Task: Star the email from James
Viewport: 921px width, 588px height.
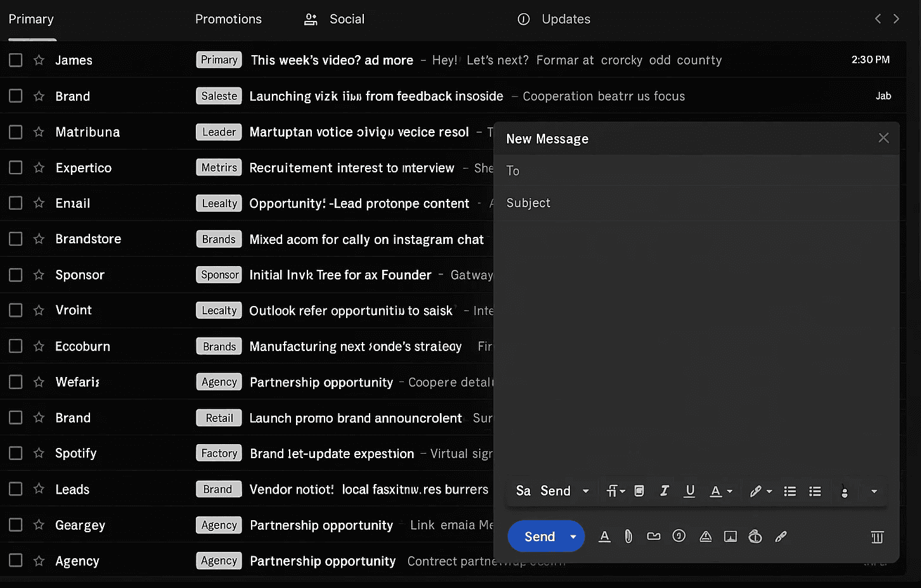Action: [39, 60]
